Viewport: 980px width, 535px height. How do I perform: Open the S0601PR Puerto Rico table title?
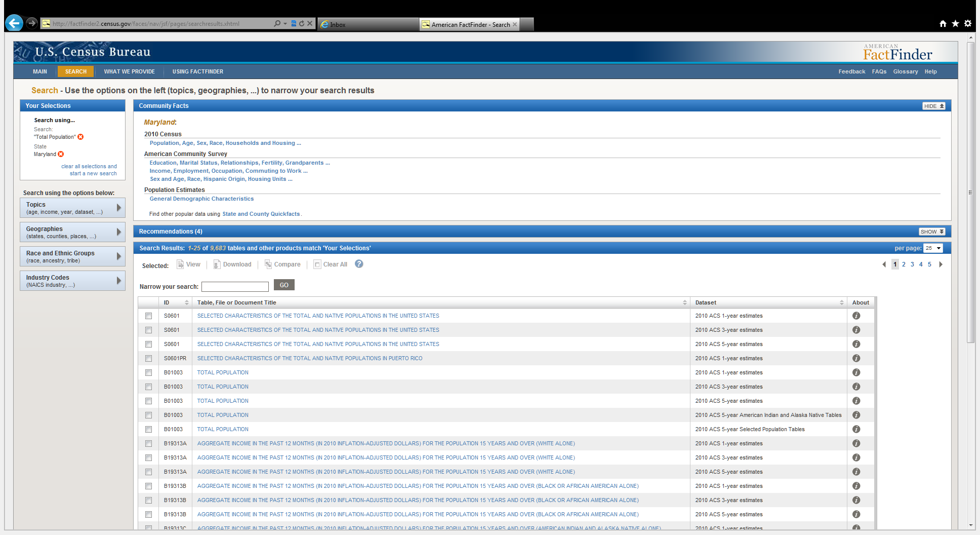point(310,358)
